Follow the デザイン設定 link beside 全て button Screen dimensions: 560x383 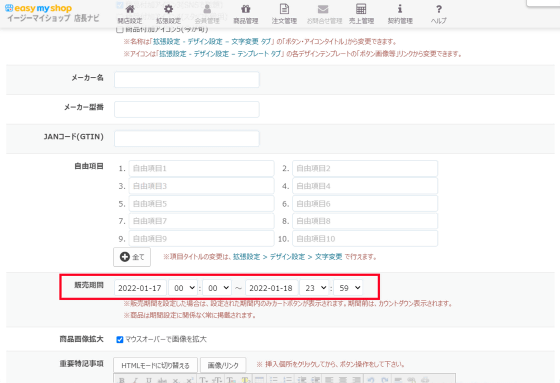pyautogui.click(x=288, y=257)
